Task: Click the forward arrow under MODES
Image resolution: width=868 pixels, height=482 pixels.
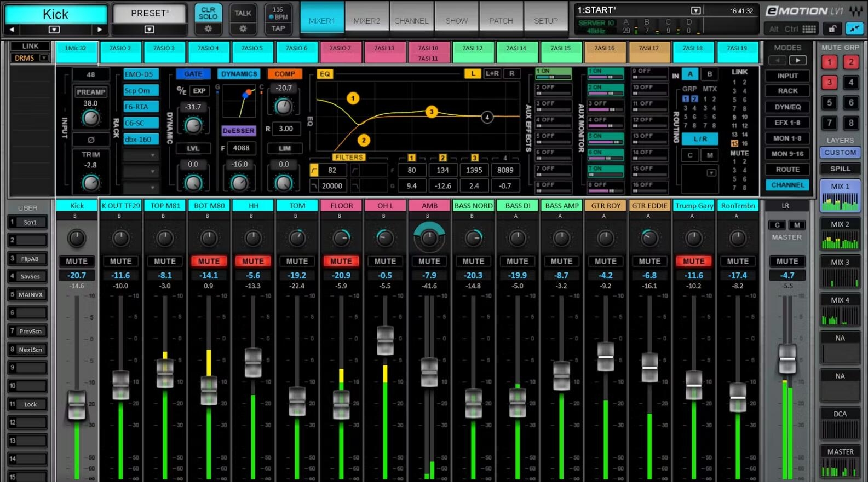Action: [x=797, y=60]
